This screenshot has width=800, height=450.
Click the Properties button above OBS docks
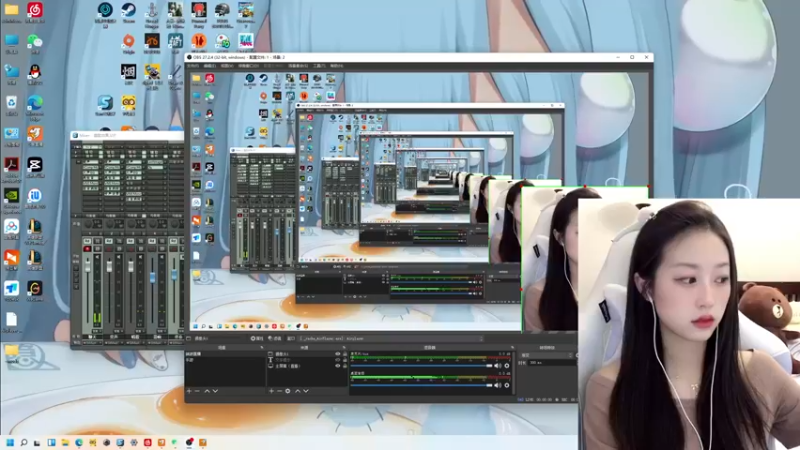pos(257,338)
